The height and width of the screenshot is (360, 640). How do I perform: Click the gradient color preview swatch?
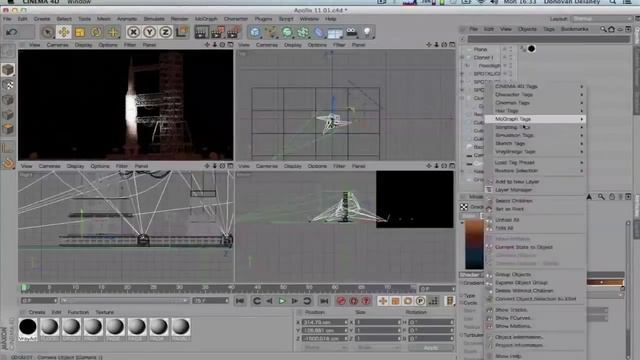[474, 244]
